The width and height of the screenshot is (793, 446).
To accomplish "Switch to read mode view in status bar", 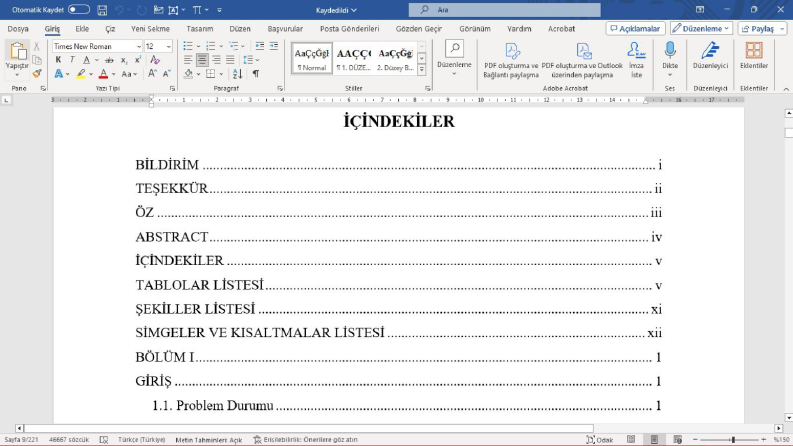I will point(631,440).
